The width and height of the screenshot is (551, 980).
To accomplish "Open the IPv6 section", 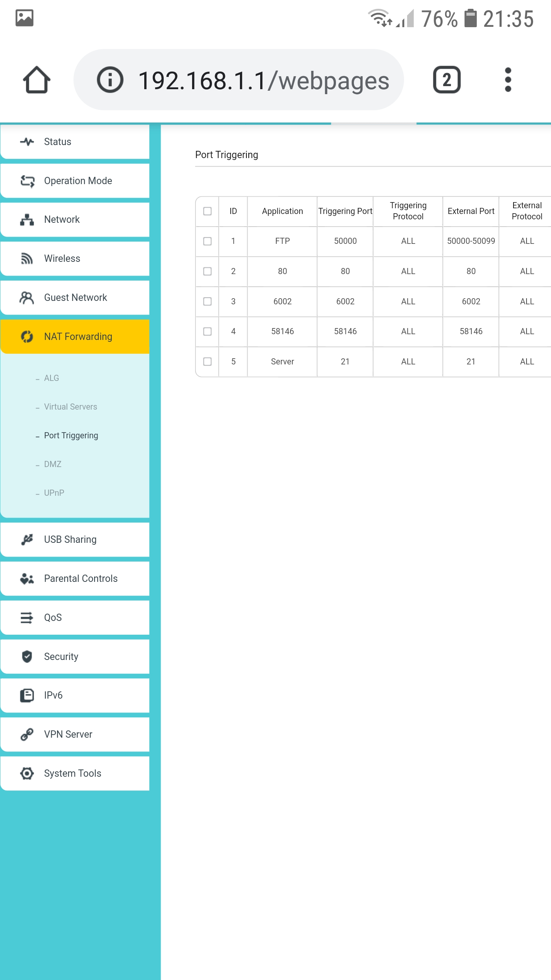I will tap(75, 695).
